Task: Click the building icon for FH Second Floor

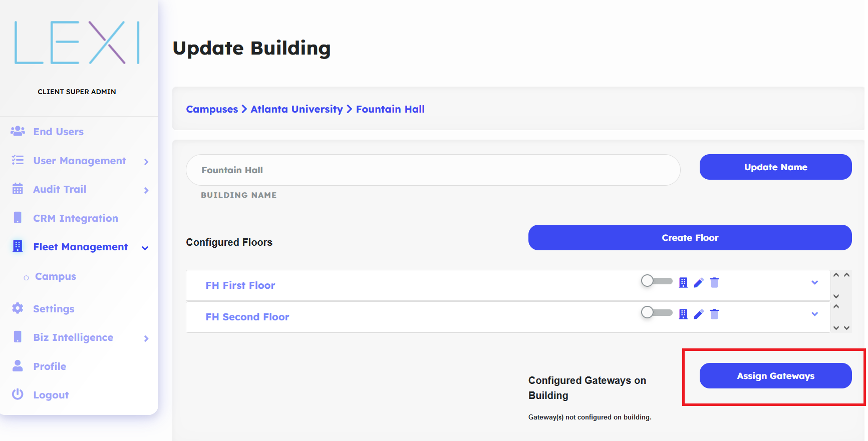Action: coord(683,314)
